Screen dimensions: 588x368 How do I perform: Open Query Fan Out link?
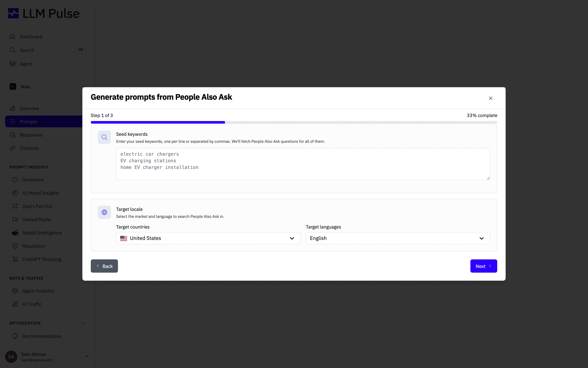37,206
